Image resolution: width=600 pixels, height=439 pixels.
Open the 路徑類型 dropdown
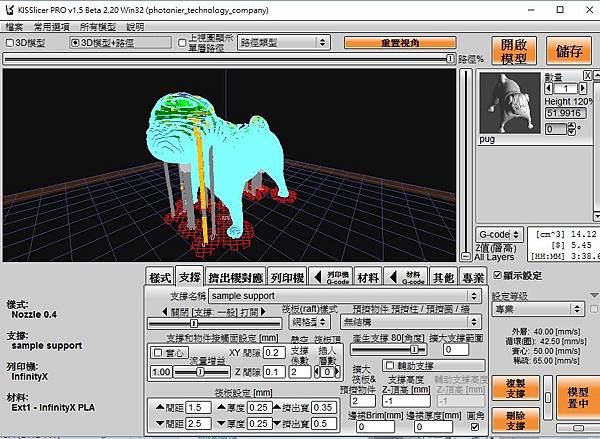(x=284, y=42)
